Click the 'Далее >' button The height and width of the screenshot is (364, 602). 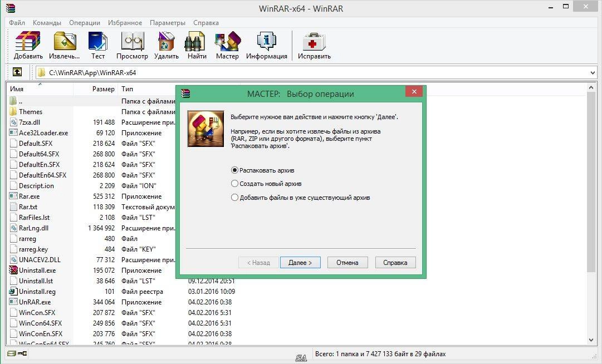300,263
